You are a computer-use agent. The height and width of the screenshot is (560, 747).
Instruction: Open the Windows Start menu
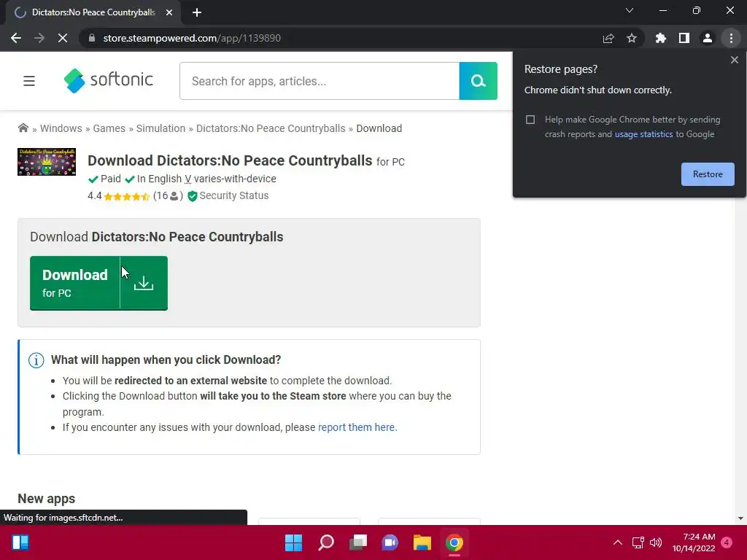point(293,542)
